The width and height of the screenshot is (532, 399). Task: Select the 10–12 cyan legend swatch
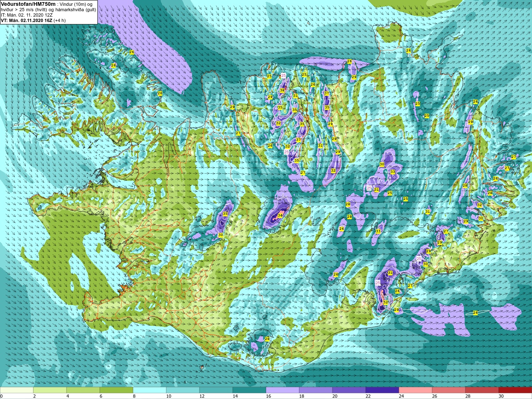tap(183, 390)
